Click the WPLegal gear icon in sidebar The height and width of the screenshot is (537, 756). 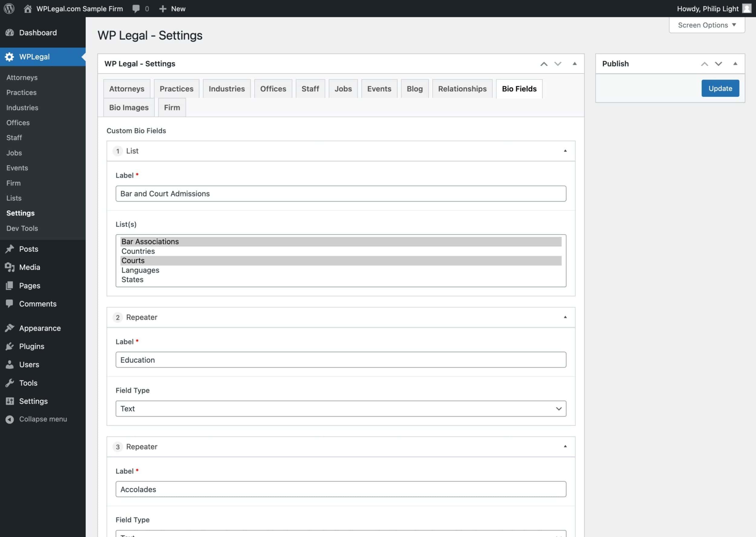pyautogui.click(x=10, y=57)
